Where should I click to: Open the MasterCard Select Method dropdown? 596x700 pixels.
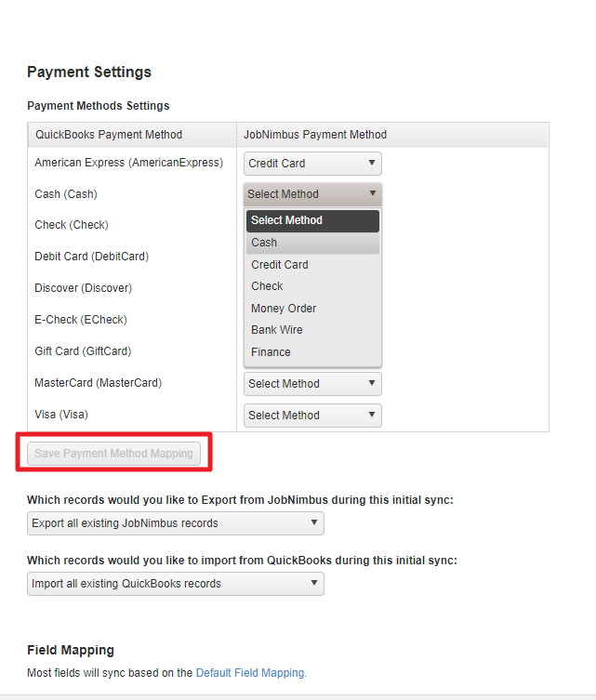coord(312,384)
